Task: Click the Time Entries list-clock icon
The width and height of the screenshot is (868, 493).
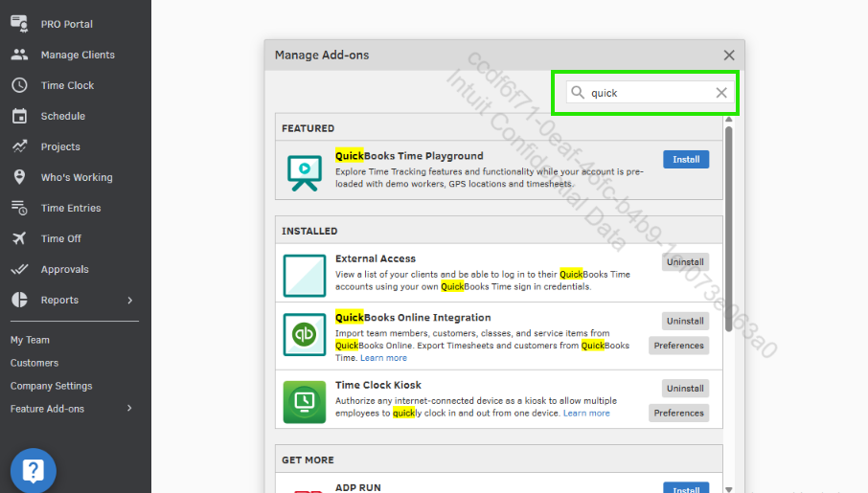Action: (x=19, y=208)
